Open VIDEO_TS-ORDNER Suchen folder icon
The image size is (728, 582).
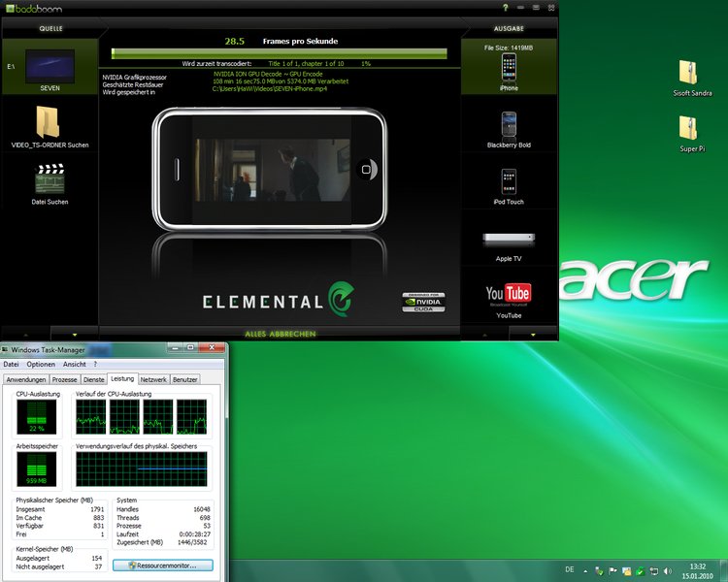48,122
